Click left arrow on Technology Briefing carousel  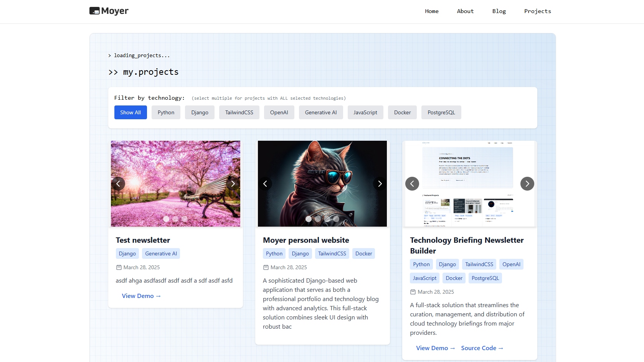pyautogui.click(x=412, y=184)
